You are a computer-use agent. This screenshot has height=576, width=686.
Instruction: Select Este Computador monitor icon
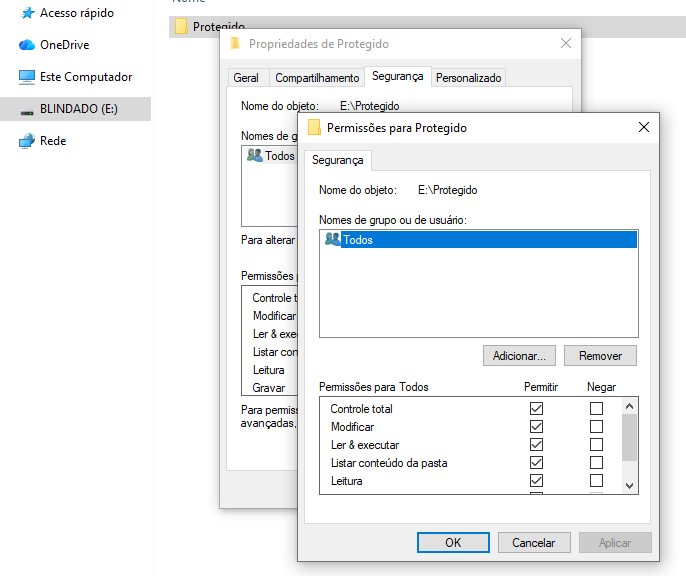click(27, 77)
